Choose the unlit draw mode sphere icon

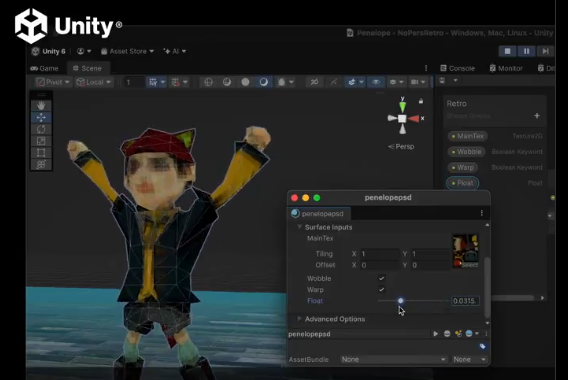(245, 82)
